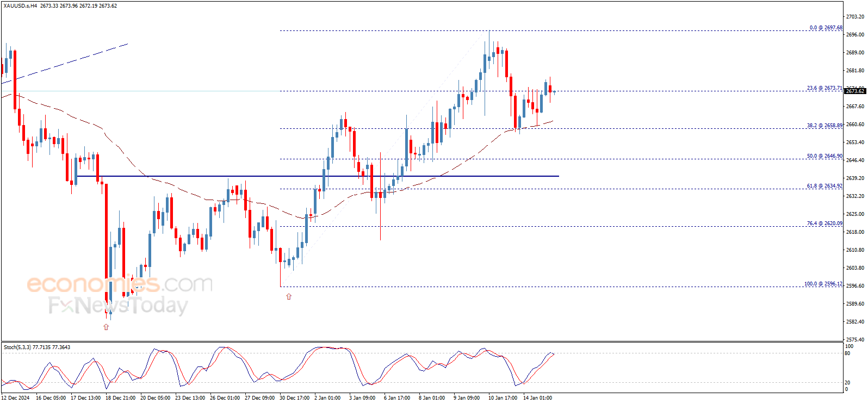The height and width of the screenshot is (404, 868).
Task: Select the 50.0 @ 2646.90 Fibonacci label
Action: click(x=824, y=156)
